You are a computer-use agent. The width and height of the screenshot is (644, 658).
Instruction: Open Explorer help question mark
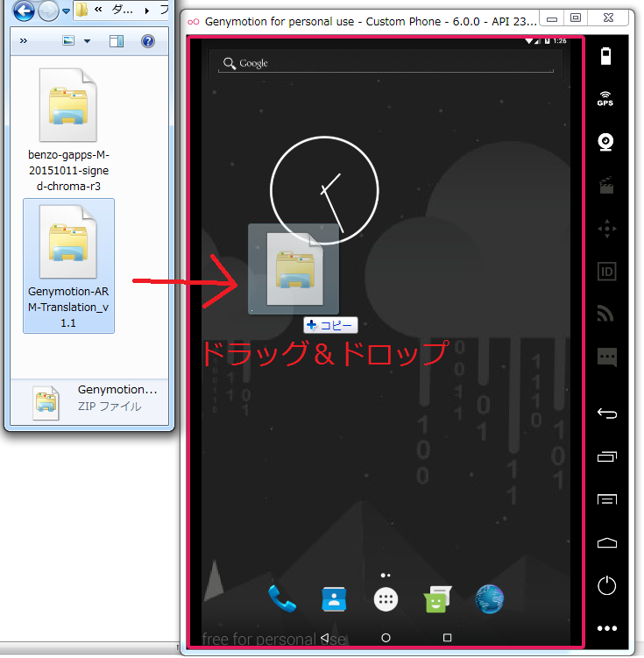(148, 41)
